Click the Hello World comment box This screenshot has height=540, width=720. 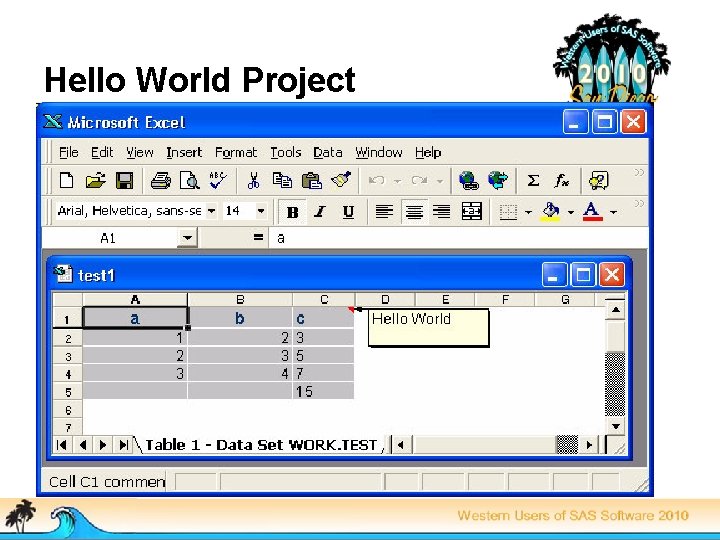(428, 328)
